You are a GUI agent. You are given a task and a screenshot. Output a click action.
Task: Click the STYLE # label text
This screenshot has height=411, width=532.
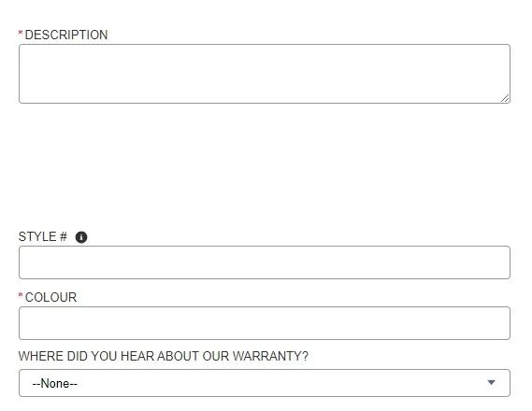[x=43, y=236]
